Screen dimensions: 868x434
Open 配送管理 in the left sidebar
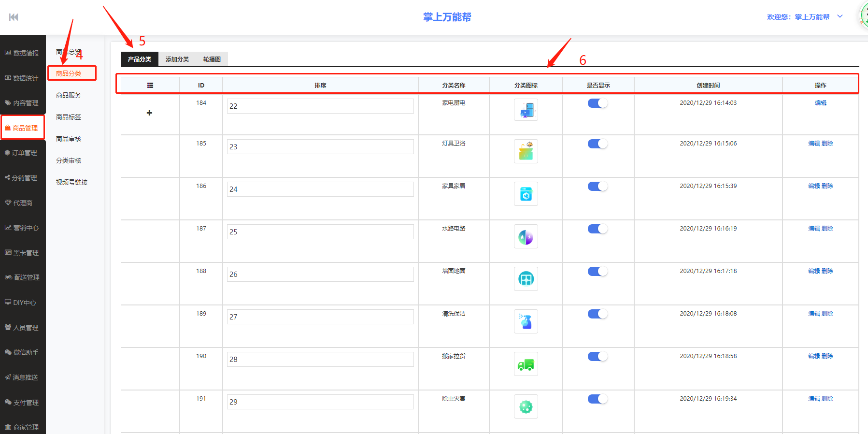22,278
